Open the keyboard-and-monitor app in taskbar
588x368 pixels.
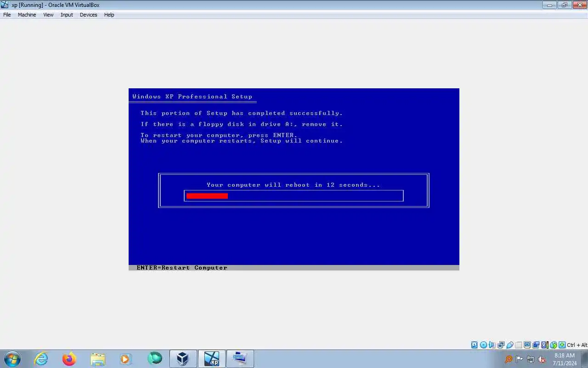[x=240, y=359]
